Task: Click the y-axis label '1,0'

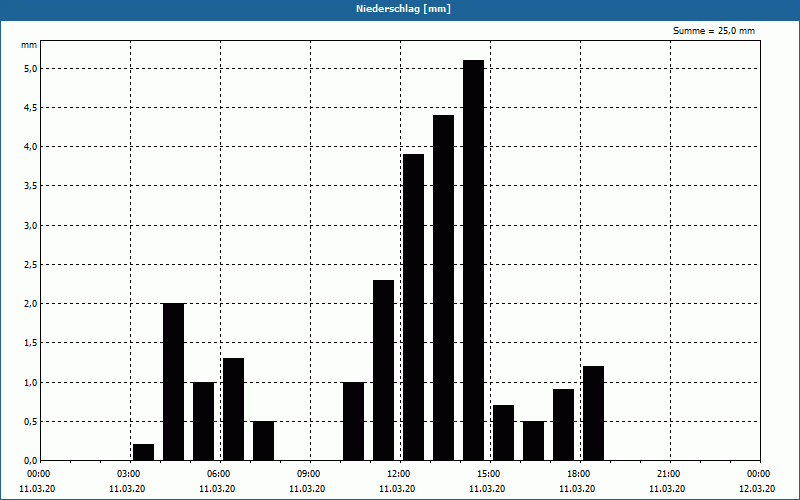Action: 31,382
